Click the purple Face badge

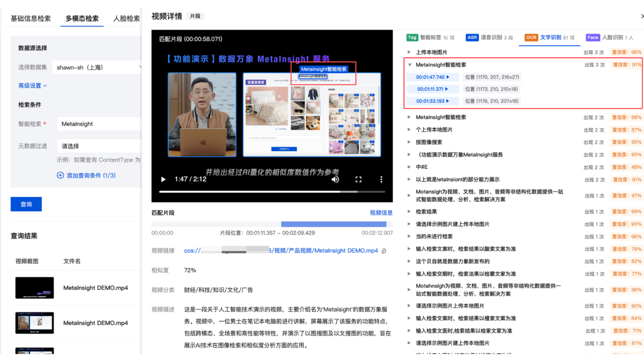pos(593,38)
